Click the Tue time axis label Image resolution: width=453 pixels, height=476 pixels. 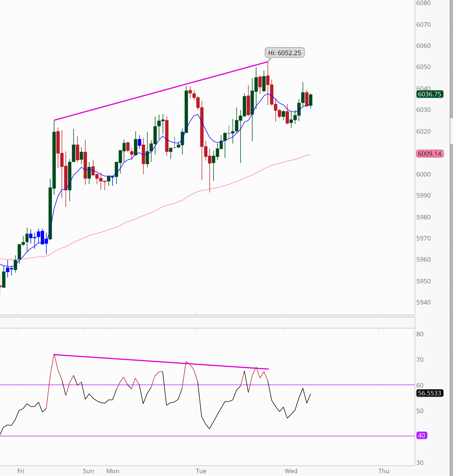[x=201, y=471]
